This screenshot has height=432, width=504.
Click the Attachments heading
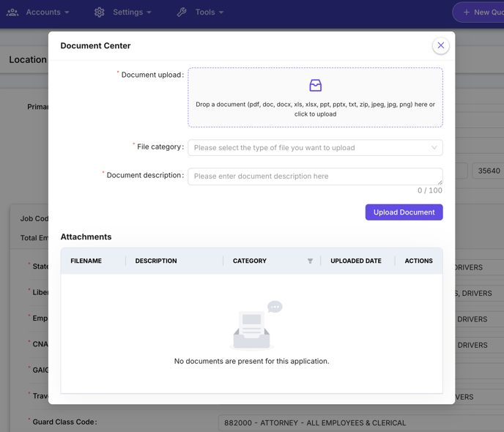(86, 237)
